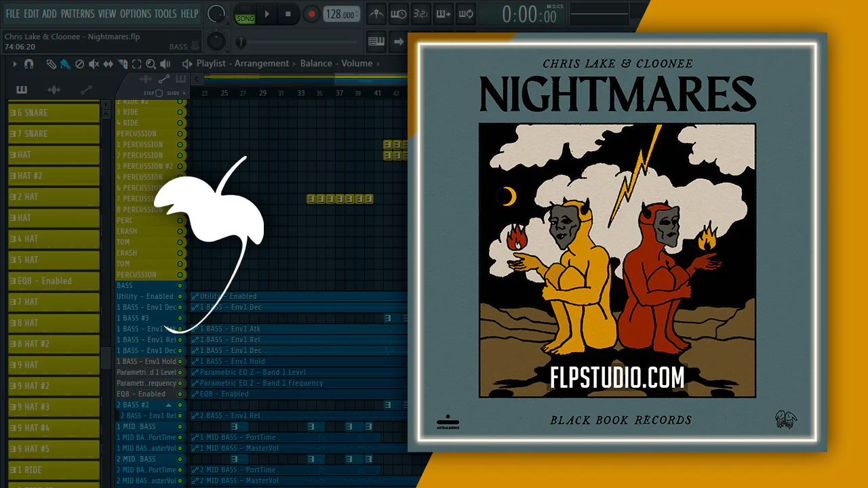868x488 pixels.
Task: Select the 6 SNARE pattern in picker
Action: tap(54, 113)
